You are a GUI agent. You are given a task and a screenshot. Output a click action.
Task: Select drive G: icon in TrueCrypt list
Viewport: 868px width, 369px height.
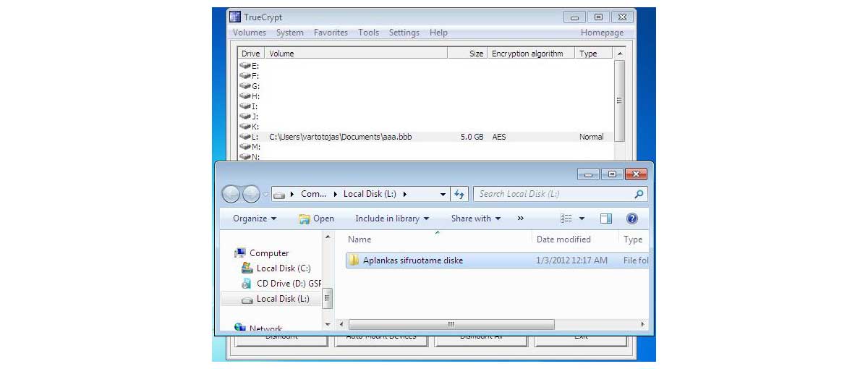(x=245, y=85)
